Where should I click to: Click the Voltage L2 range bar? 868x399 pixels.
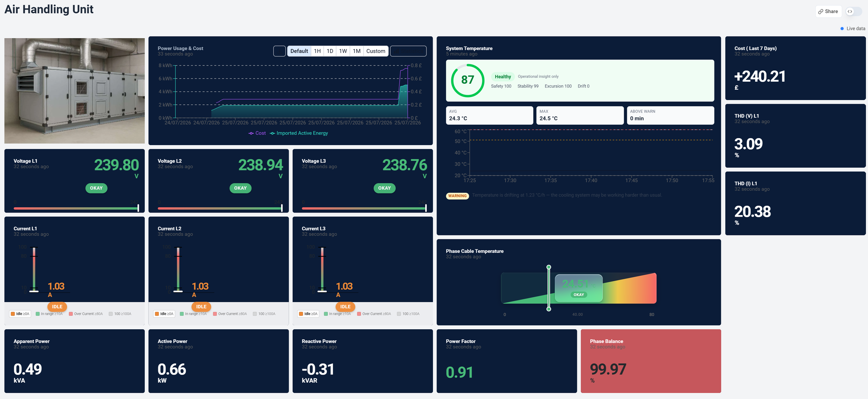coord(220,208)
